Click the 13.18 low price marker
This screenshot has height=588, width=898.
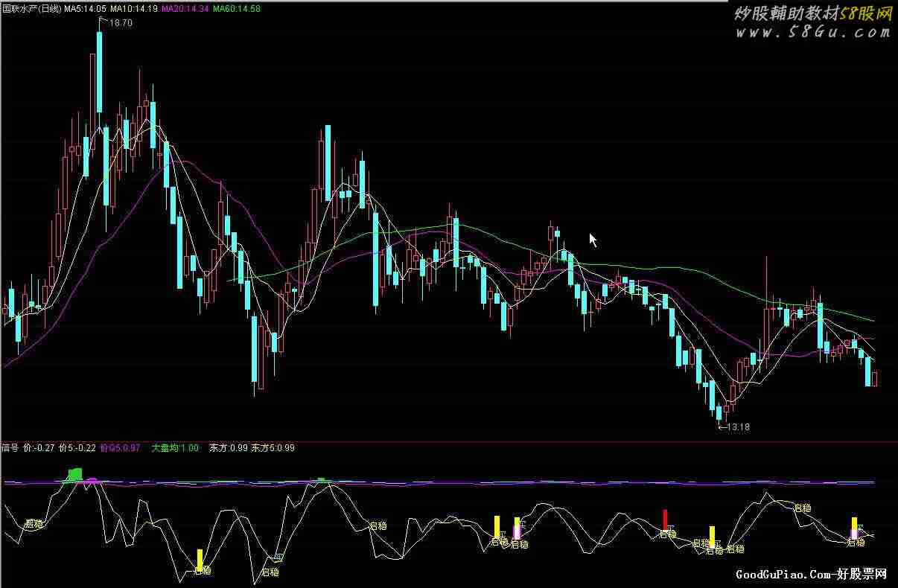click(737, 427)
